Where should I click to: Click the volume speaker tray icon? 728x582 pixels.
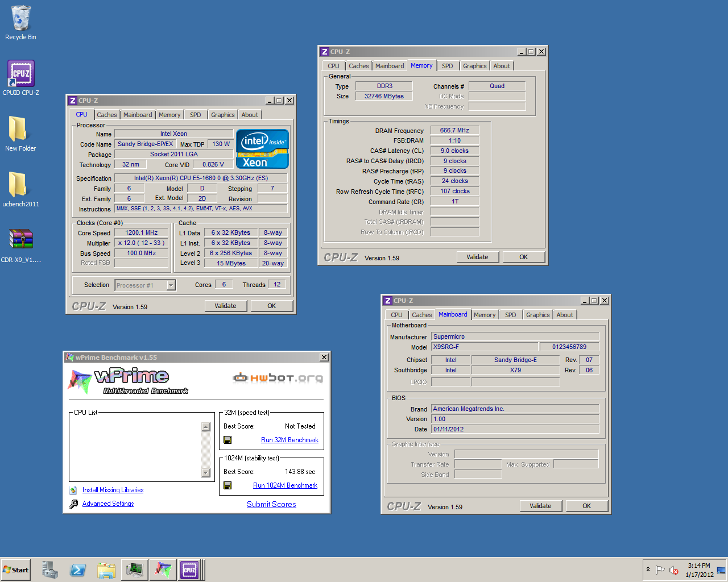[x=674, y=570]
